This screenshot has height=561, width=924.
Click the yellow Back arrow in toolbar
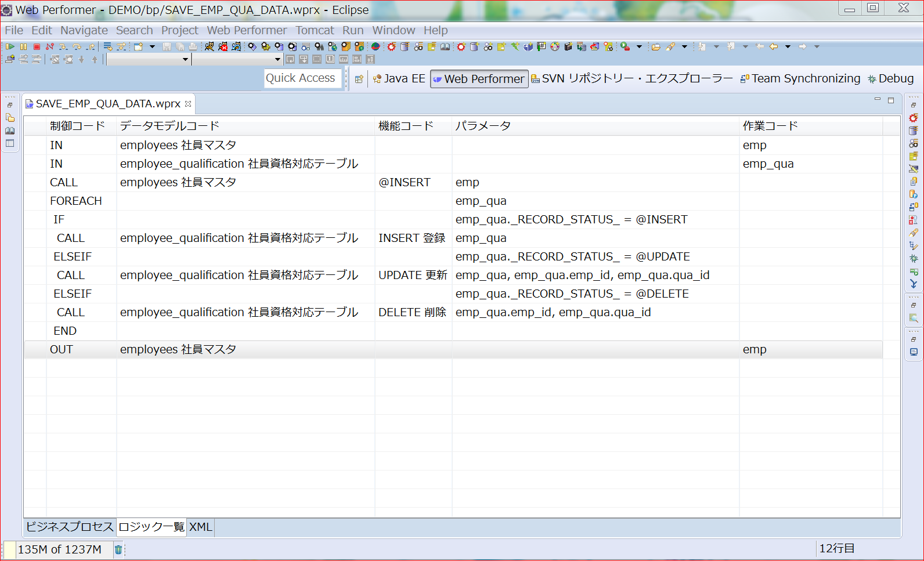click(x=774, y=46)
